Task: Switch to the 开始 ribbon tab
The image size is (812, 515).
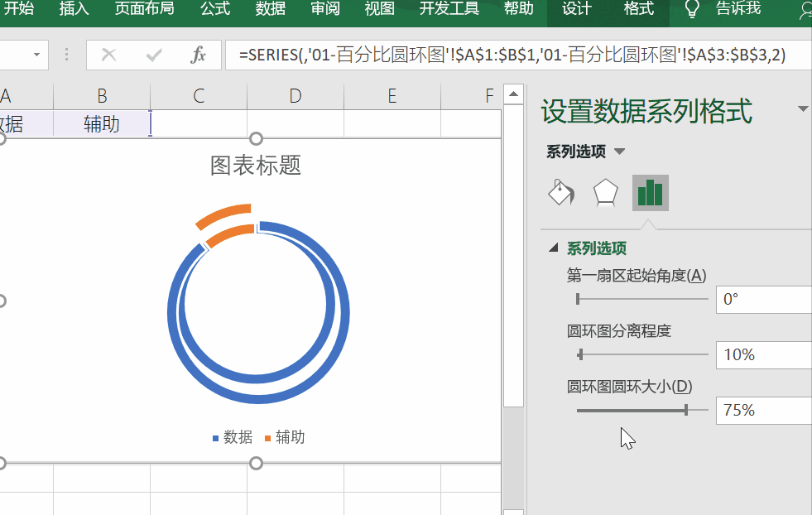Action: (x=19, y=8)
